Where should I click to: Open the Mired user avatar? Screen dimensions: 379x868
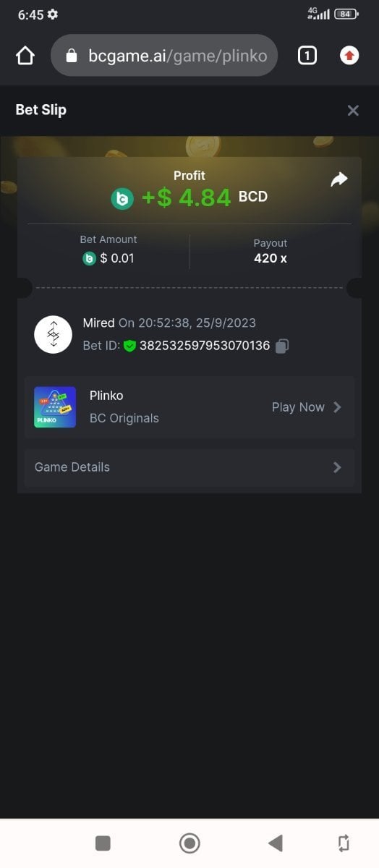(x=53, y=334)
